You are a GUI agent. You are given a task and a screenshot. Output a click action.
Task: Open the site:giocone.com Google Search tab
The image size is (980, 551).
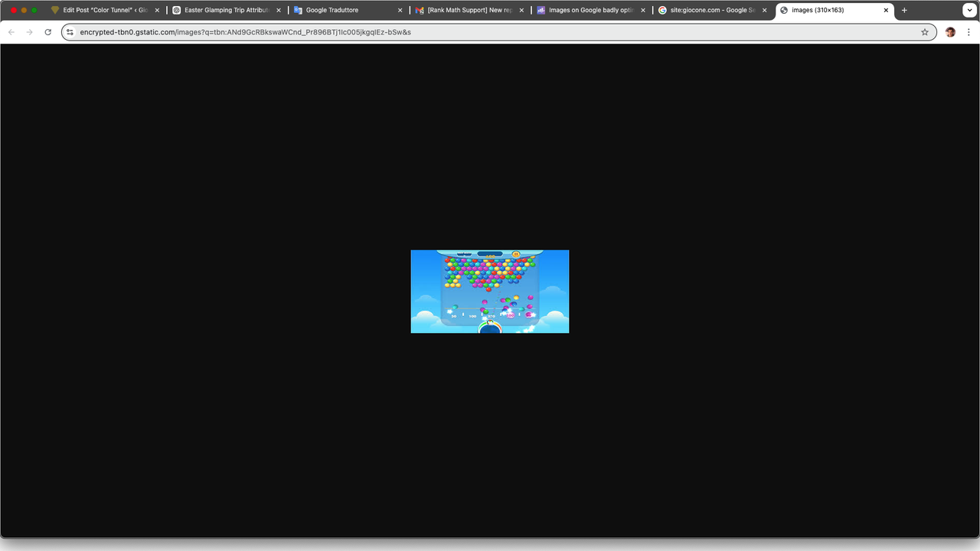(713, 10)
